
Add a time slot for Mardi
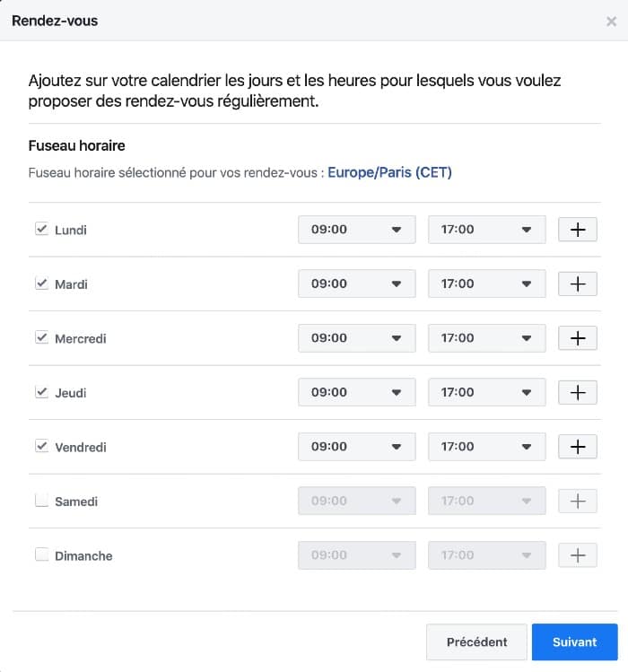[x=578, y=284]
